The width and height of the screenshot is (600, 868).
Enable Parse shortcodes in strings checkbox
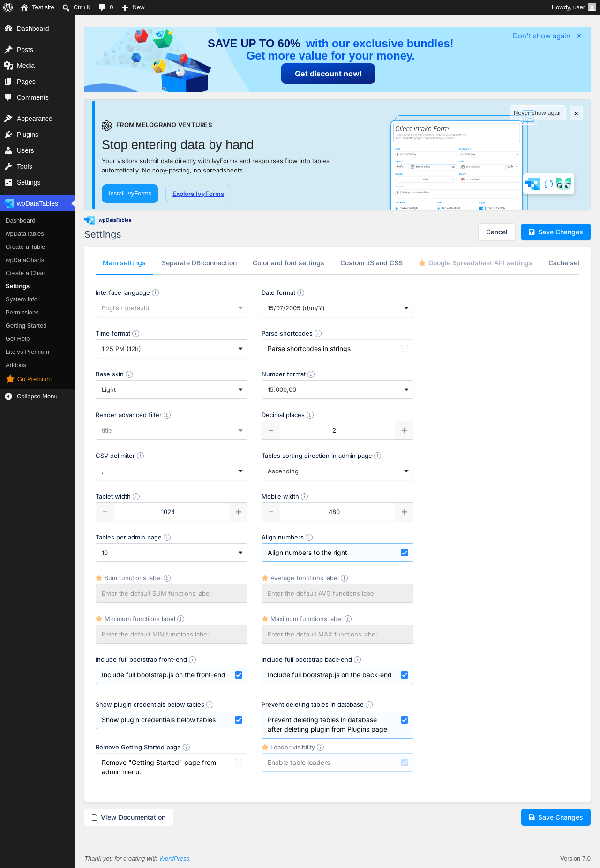click(405, 349)
